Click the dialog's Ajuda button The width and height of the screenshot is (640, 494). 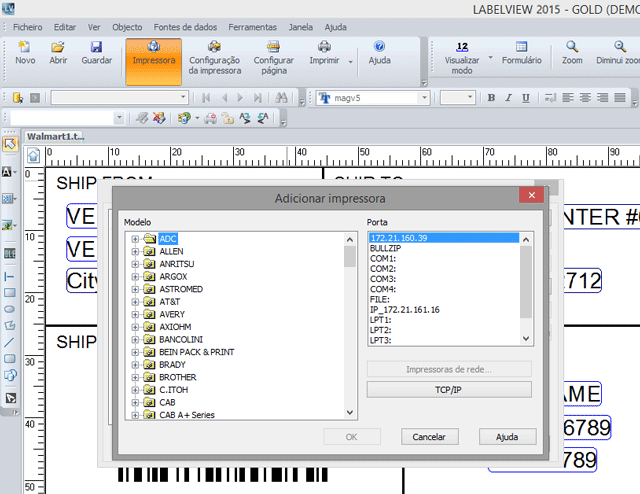[507, 437]
